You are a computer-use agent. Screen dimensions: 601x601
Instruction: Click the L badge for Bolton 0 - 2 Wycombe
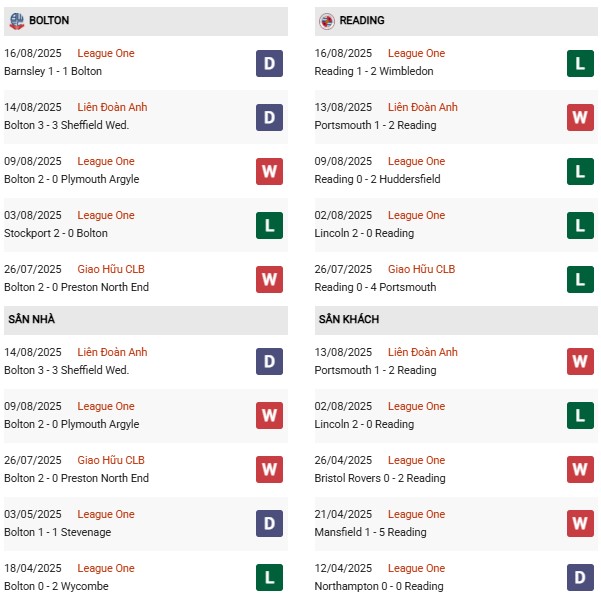coord(269,578)
